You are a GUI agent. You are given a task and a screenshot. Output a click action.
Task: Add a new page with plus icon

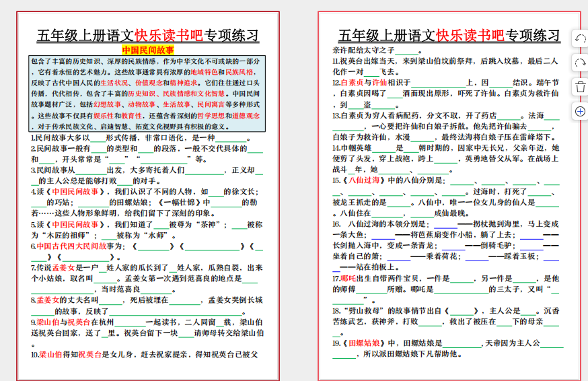pos(580,110)
